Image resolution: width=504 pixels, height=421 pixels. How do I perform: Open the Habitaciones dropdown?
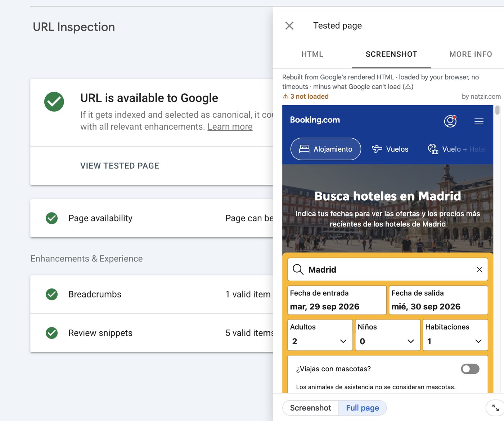point(455,335)
